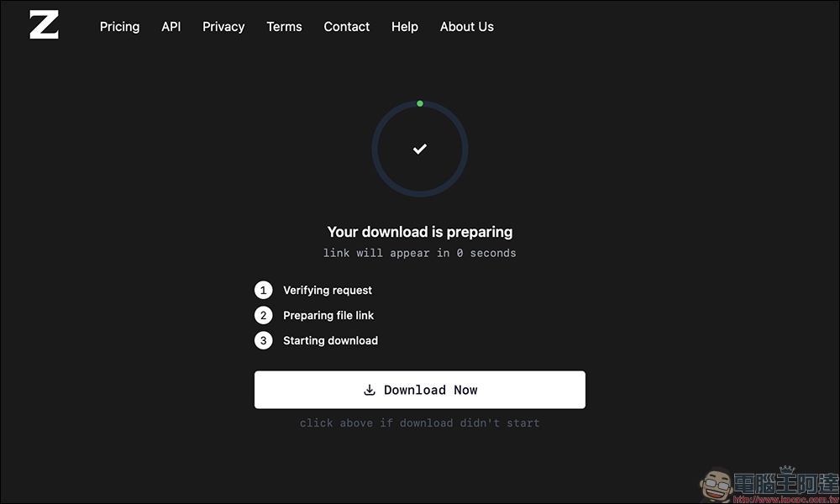Open the Pricing page

click(x=119, y=26)
